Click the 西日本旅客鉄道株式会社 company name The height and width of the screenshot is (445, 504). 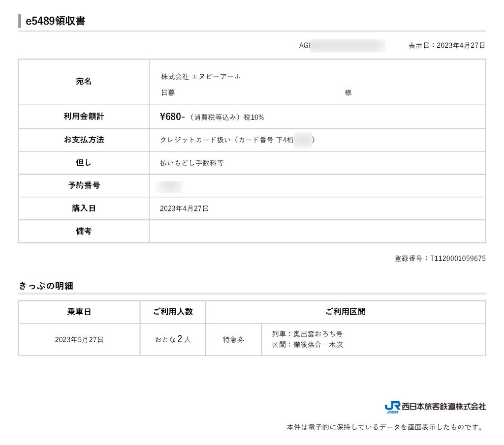tap(443, 407)
